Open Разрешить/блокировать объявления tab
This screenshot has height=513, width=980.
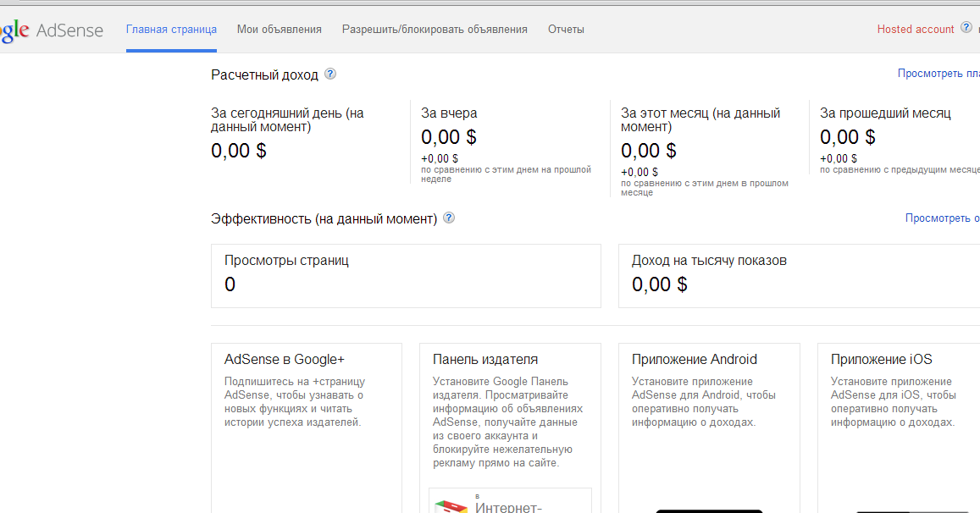point(435,30)
